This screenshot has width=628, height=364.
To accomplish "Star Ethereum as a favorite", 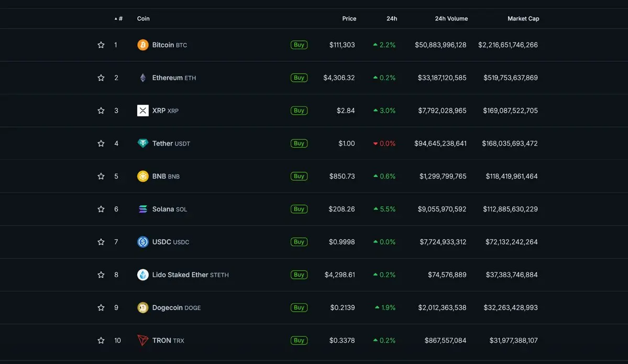I will 101,78.
